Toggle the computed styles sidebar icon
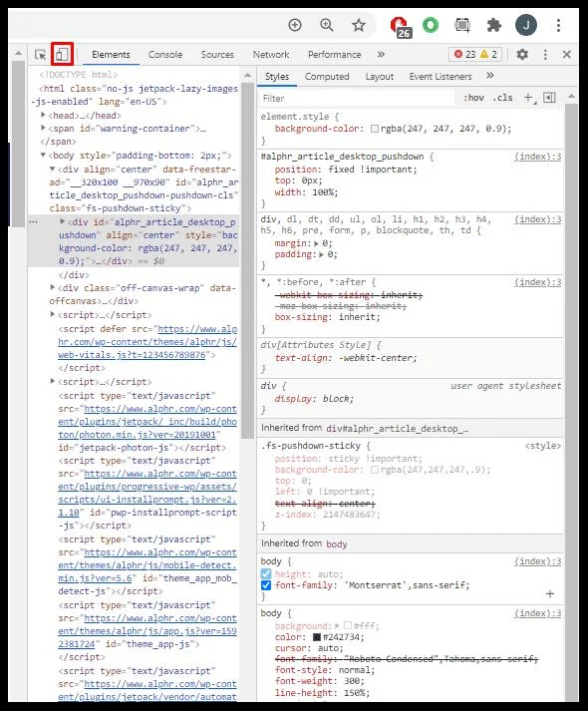Viewport: 588px width, 711px height. coord(549,98)
